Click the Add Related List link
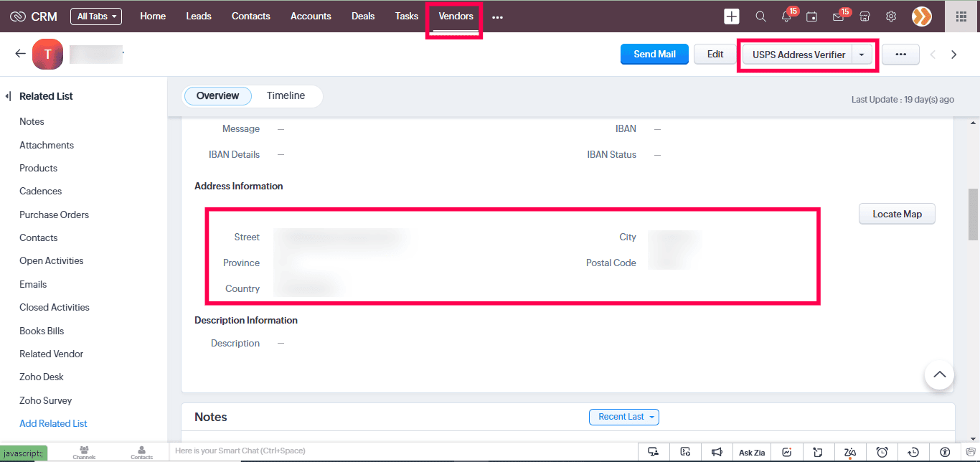 53,423
